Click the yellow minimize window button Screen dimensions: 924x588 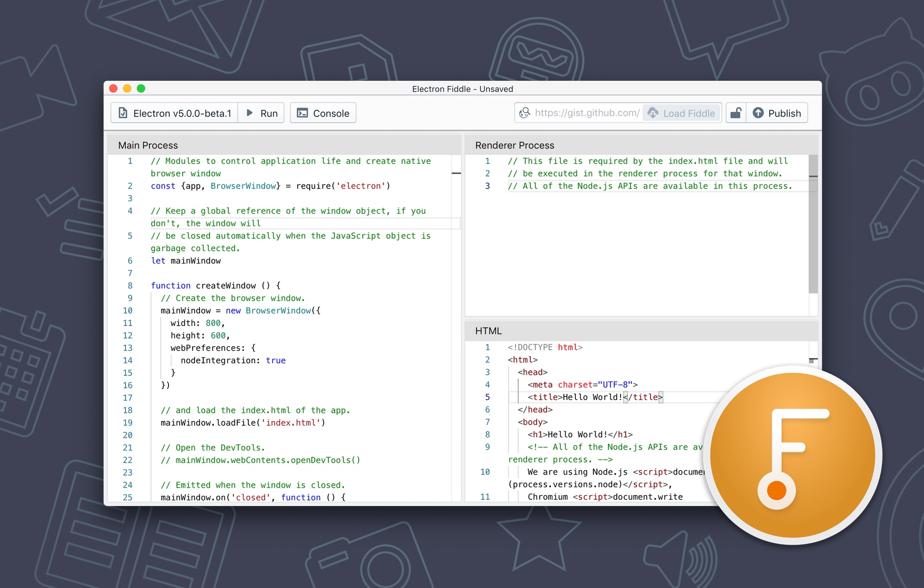point(127,88)
